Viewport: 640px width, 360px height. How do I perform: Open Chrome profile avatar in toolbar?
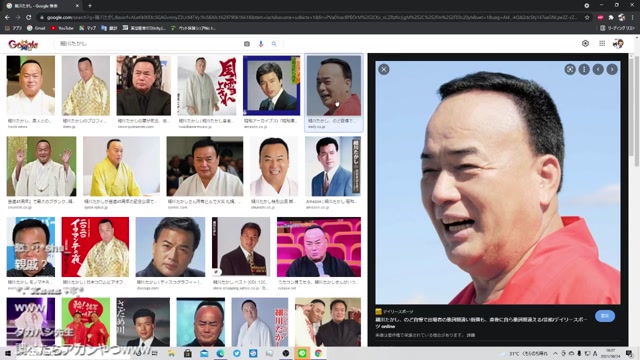tap(622, 18)
